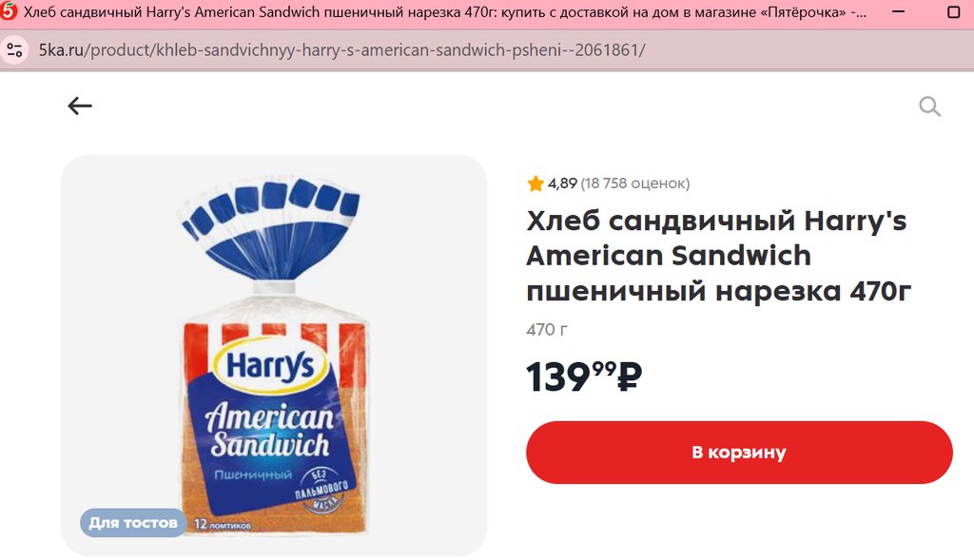
Task: Go back using the left arrow icon
Action: tap(80, 106)
